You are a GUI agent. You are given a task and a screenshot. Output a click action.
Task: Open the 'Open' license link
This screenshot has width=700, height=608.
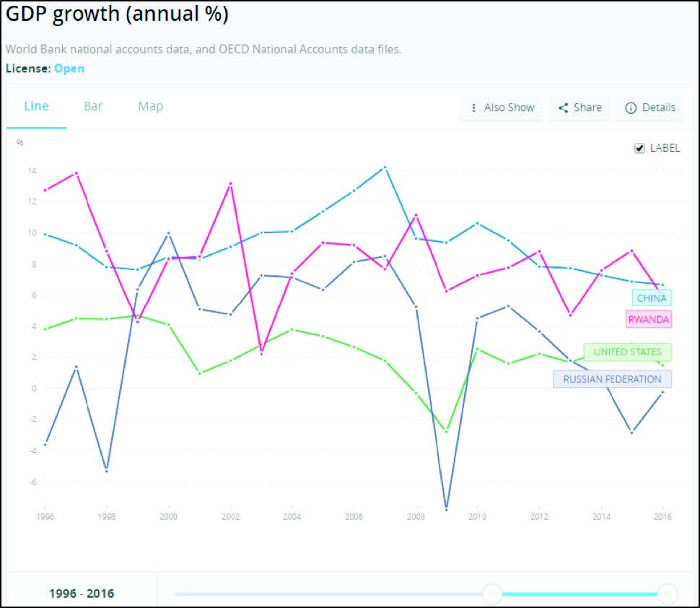69,69
